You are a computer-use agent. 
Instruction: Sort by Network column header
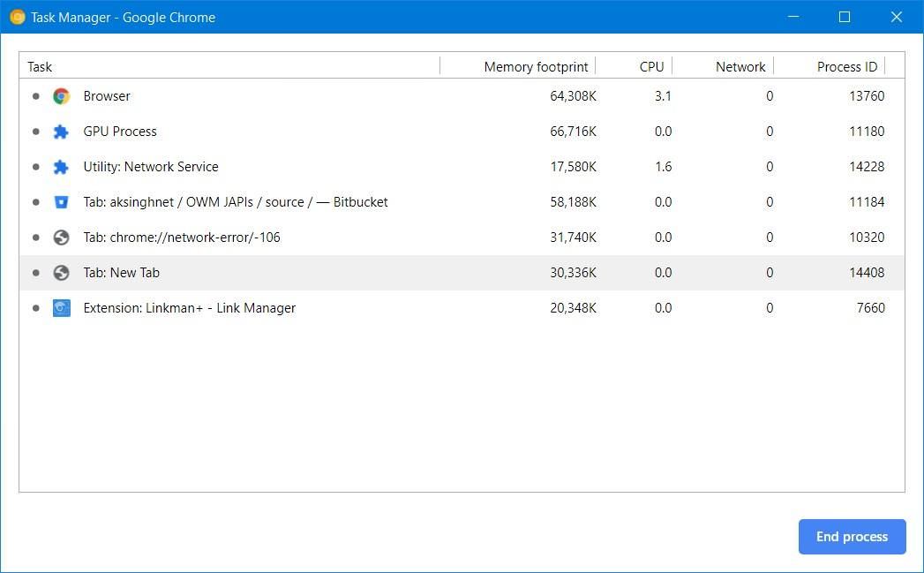(x=740, y=66)
